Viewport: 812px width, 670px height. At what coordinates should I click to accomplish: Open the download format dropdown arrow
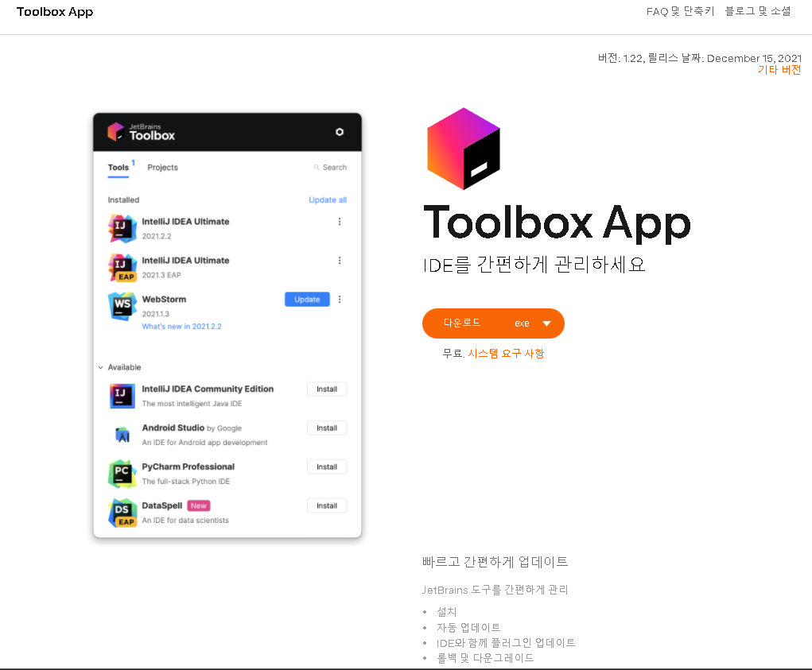click(x=547, y=323)
